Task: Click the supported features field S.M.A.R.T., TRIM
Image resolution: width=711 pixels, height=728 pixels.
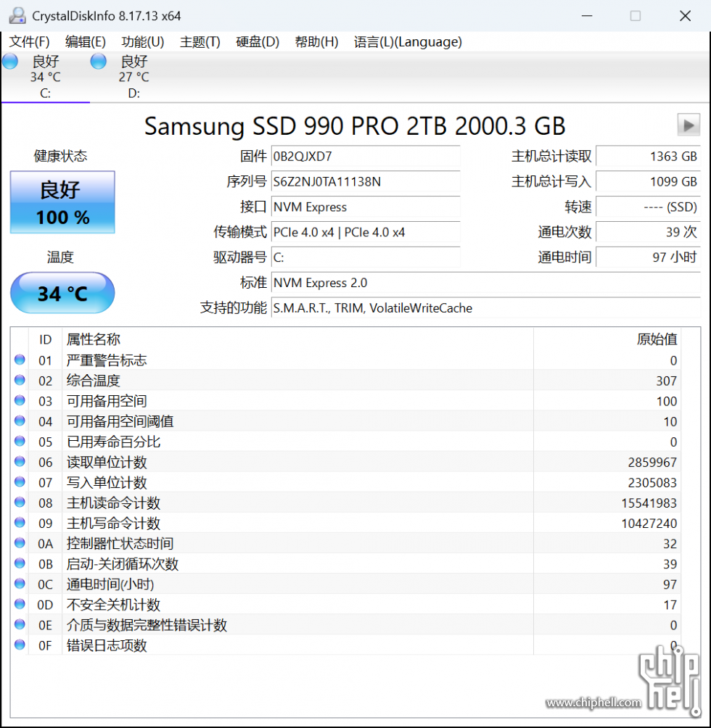Action: click(486, 308)
